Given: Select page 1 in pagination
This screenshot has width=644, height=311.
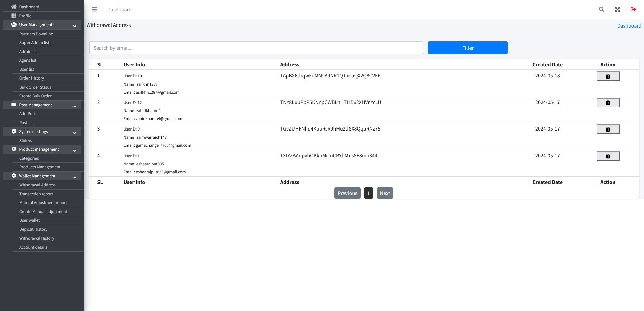Looking at the screenshot, I should (368, 193).
